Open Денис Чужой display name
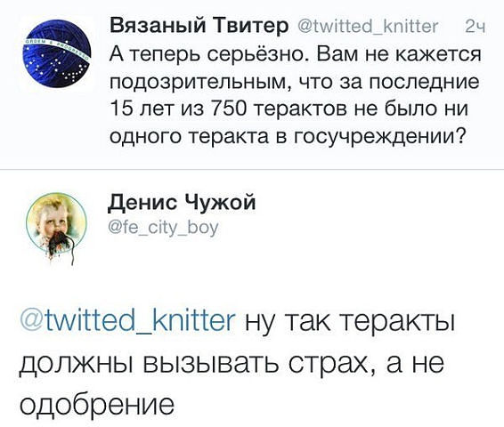The width and height of the screenshot is (504, 427). 182,203
